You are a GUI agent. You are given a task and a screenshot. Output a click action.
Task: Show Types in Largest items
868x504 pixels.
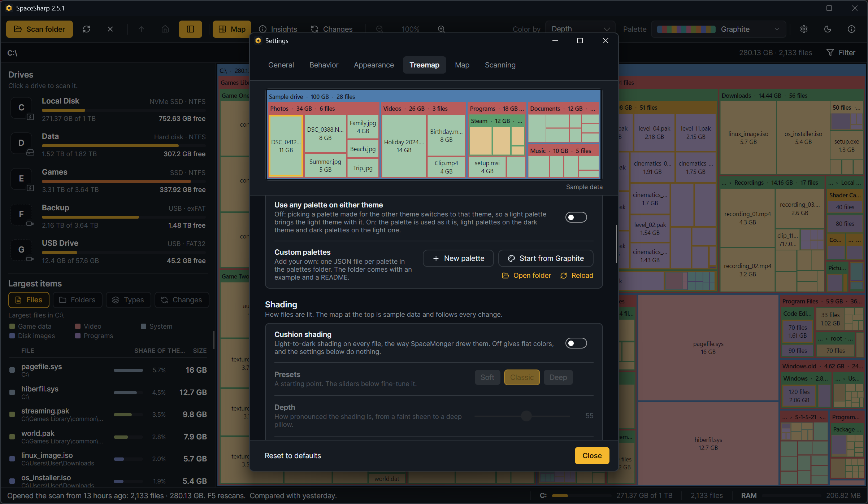coord(128,300)
